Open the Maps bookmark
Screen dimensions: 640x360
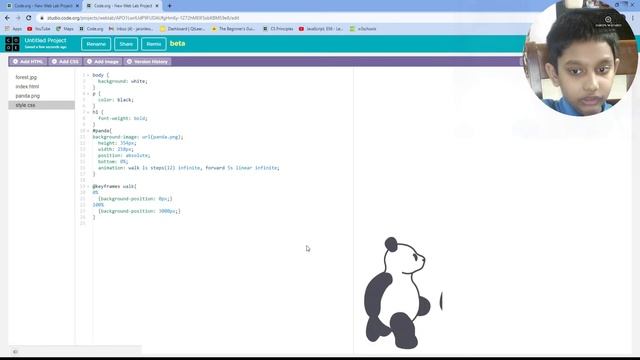(x=65, y=29)
